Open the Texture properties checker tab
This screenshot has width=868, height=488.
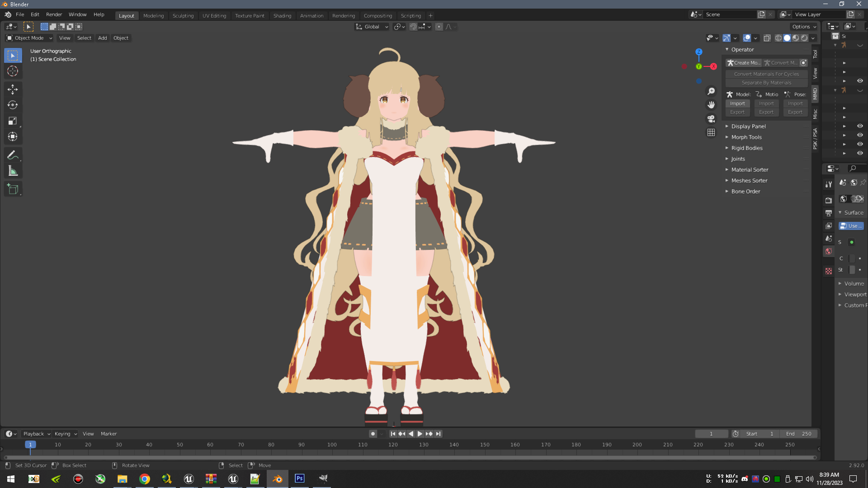(x=829, y=271)
